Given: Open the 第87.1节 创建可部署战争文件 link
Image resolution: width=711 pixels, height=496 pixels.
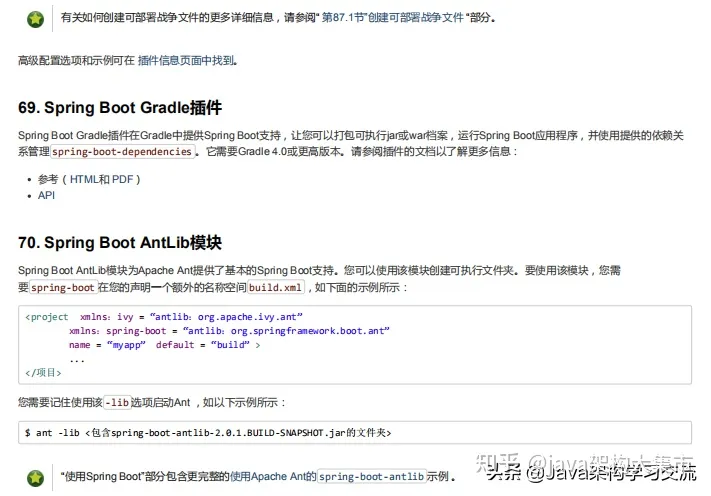Looking at the screenshot, I should tap(393, 18).
